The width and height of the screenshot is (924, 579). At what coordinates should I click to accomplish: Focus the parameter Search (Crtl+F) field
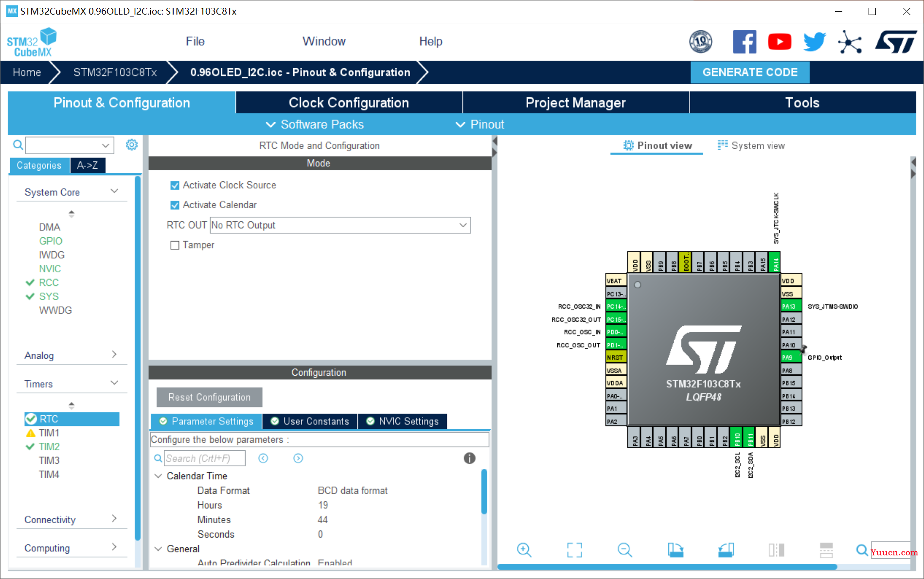[x=205, y=458]
